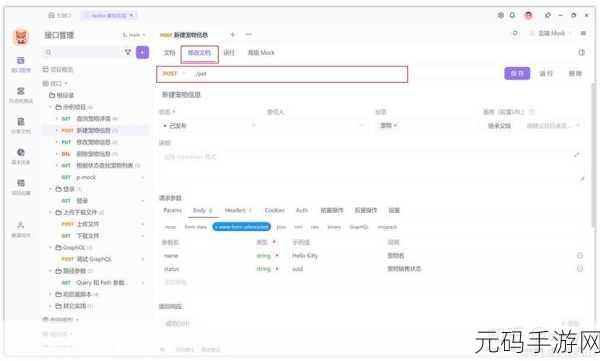Click the filter icon beside search box

(128, 52)
